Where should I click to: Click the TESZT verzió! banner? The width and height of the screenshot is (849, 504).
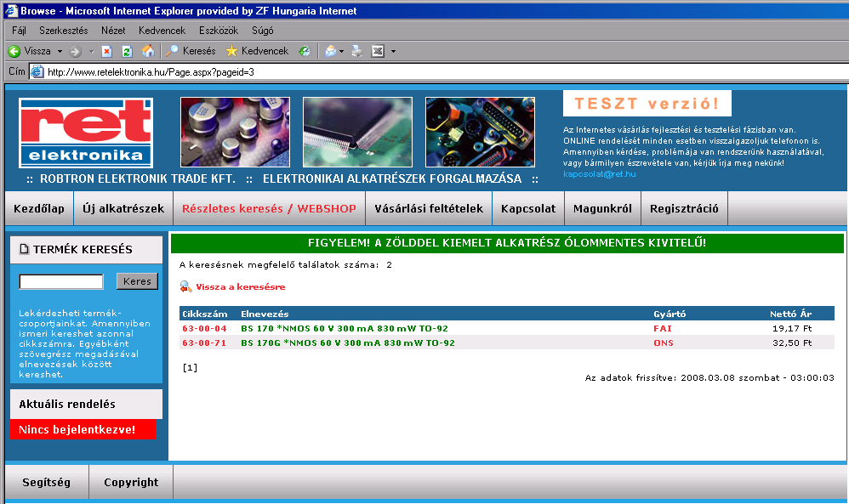point(647,104)
